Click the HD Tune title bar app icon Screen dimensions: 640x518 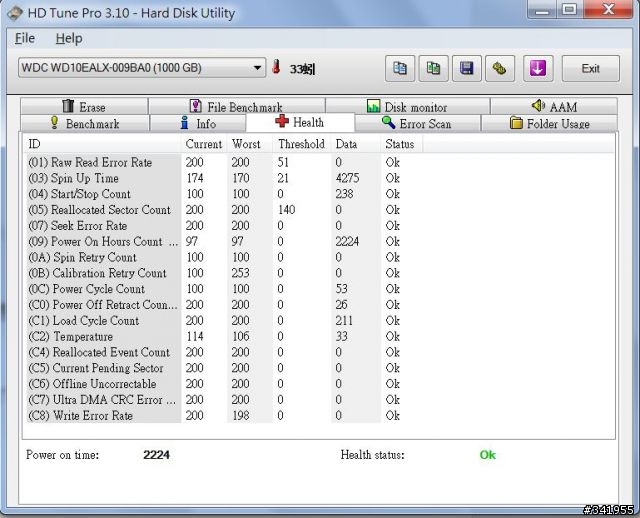coord(15,13)
